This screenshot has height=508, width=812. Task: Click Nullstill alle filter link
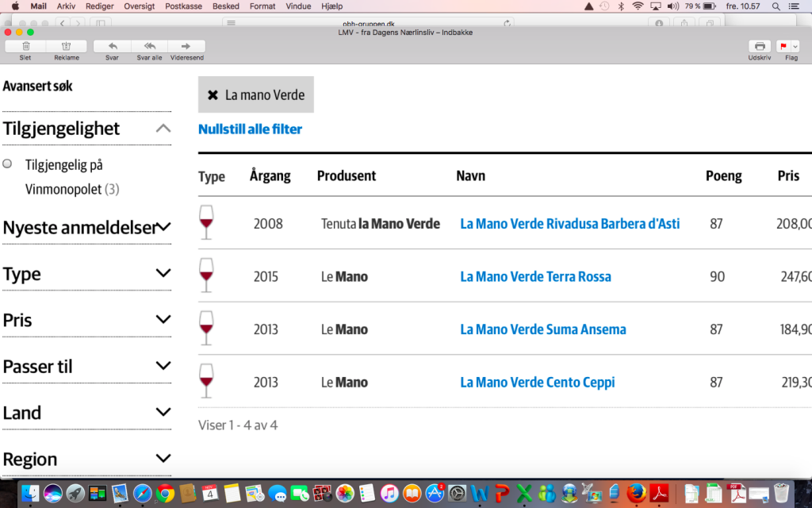pyautogui.click(x=250, y=129)
